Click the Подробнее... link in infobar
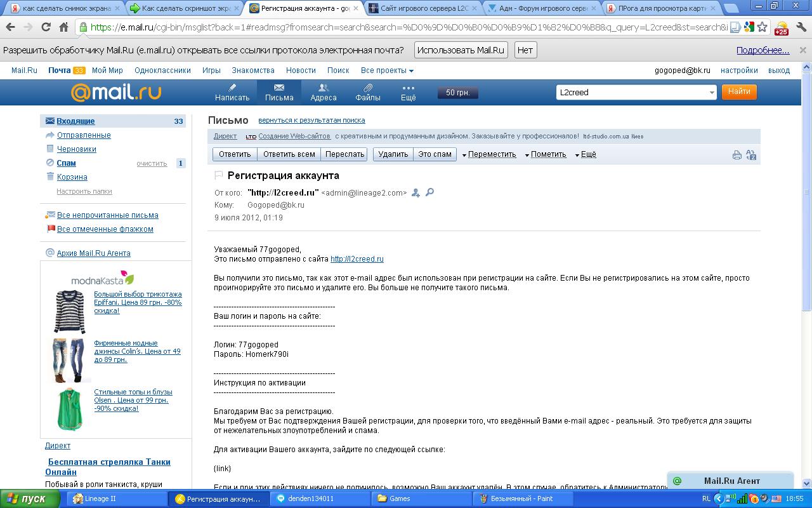 point(763,50)
